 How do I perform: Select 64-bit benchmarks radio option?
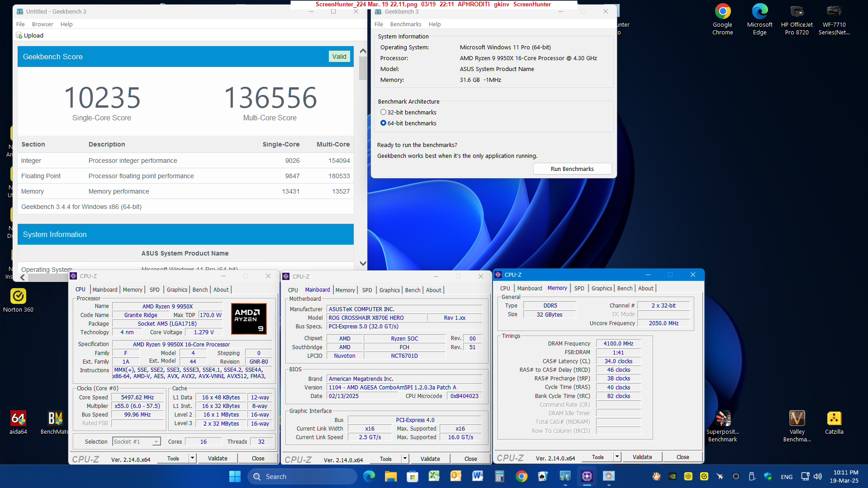click(383, 123)
